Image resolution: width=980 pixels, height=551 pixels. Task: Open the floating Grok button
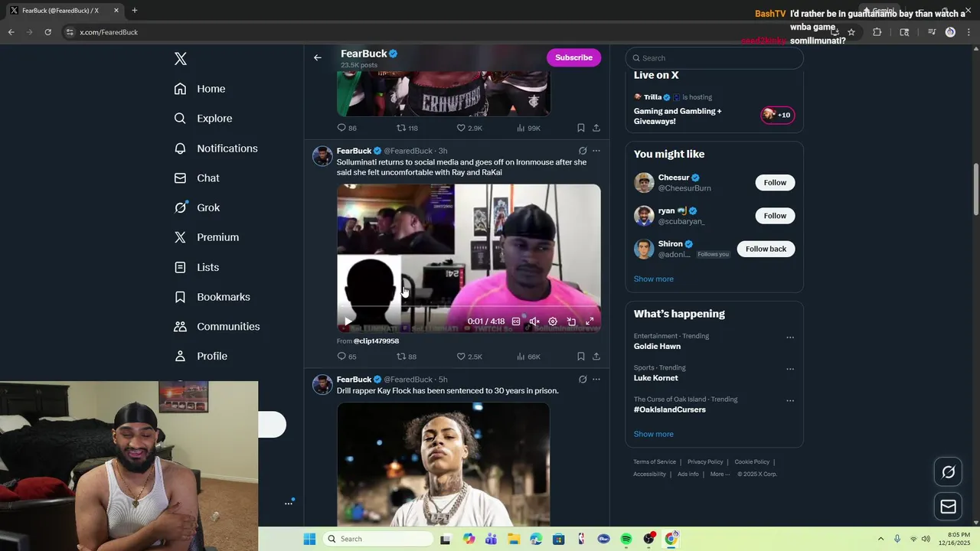pyautogui.click(x=948, y=472)
